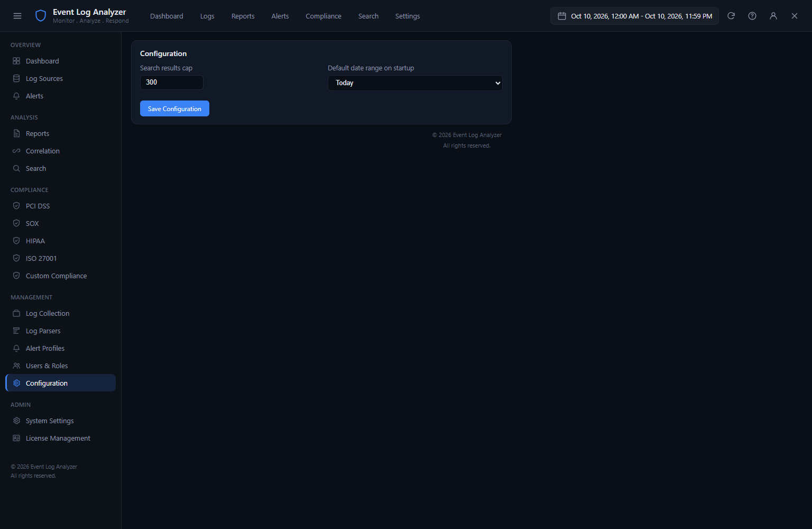The width and height of the screenshot is (812, 529).
Task: Open the Default date range dropdown
Action: tap(415, 83)
